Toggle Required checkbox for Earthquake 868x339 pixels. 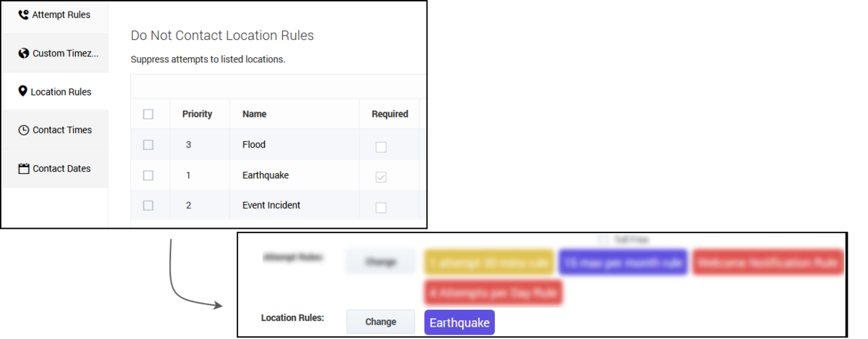click(381, 177)
